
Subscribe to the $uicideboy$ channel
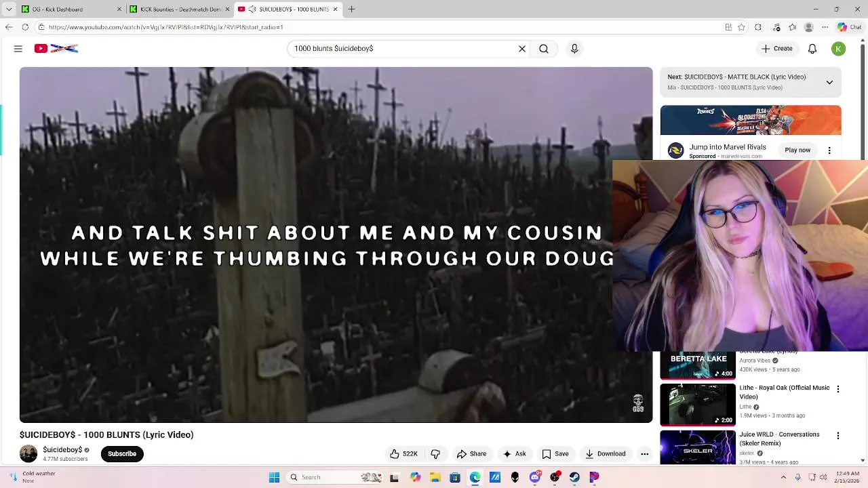122,454
